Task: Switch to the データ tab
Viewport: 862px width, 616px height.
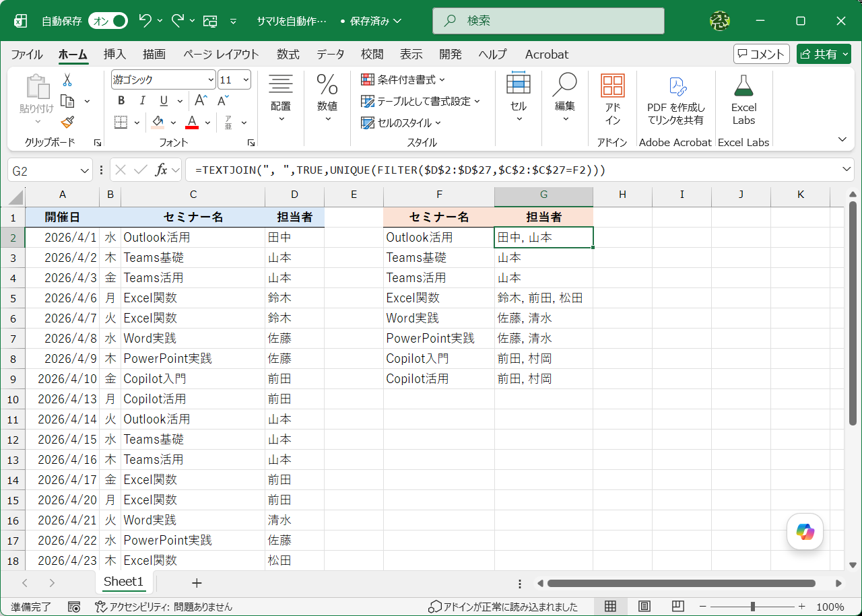Action: tap(330, 55)
